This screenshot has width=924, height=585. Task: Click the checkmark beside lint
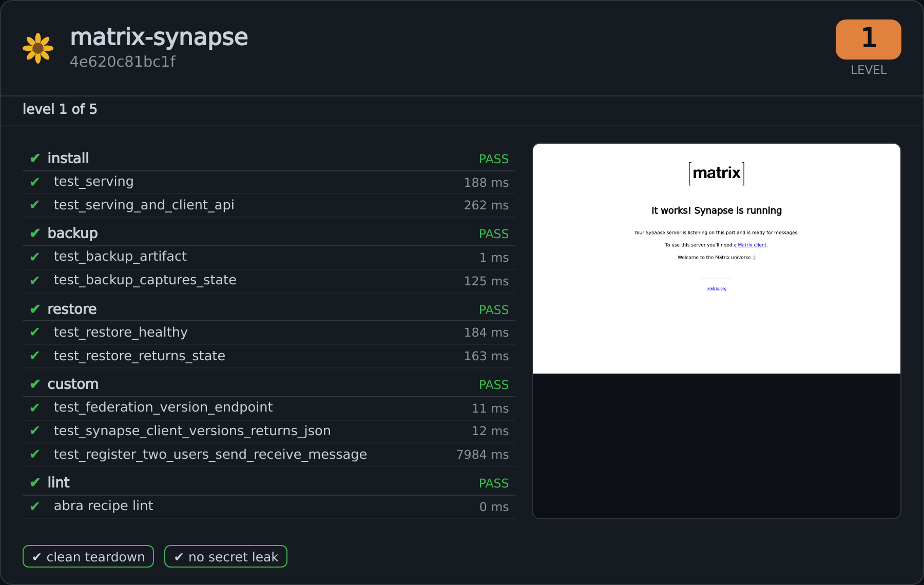click(35, 482)
